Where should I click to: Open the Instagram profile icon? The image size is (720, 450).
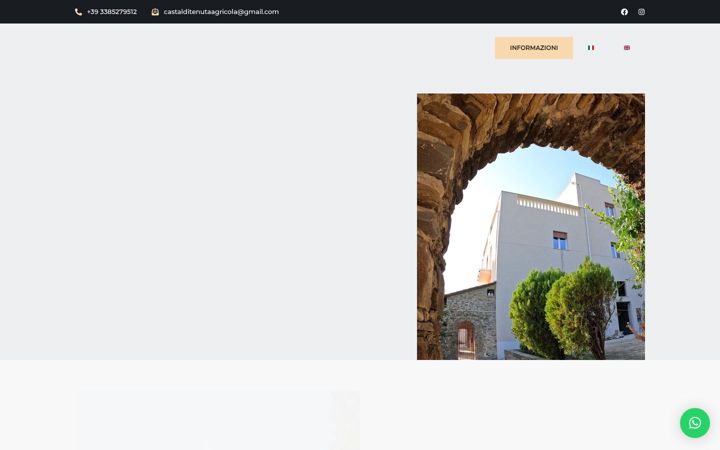click(641, 12)
